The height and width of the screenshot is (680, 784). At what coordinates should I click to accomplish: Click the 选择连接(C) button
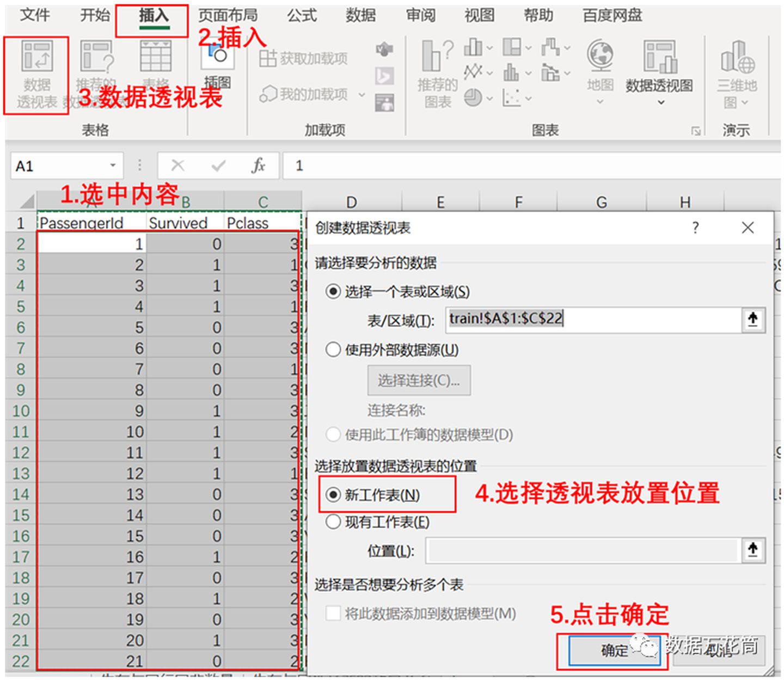[x=418, y=380]
